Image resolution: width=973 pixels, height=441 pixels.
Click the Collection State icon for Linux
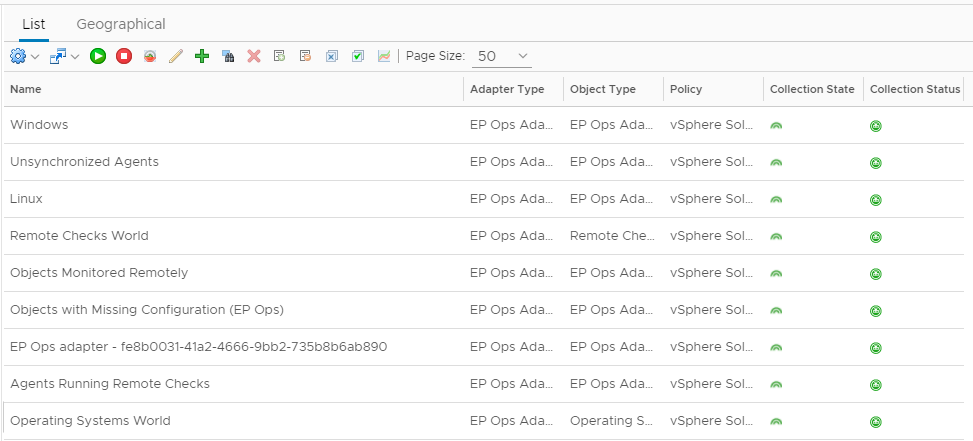point(776,200)
